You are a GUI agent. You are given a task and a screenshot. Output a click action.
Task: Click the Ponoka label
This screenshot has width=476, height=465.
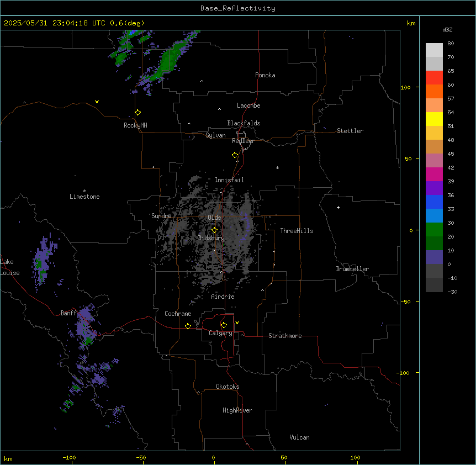265,75
